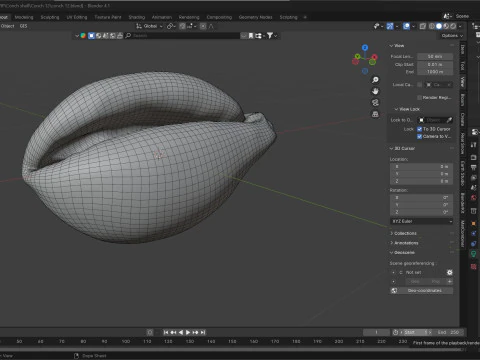Viewport: 480px width, 360px height.
Task: Pick object with Lock to Object eyedropper
Action: [449, 120]
